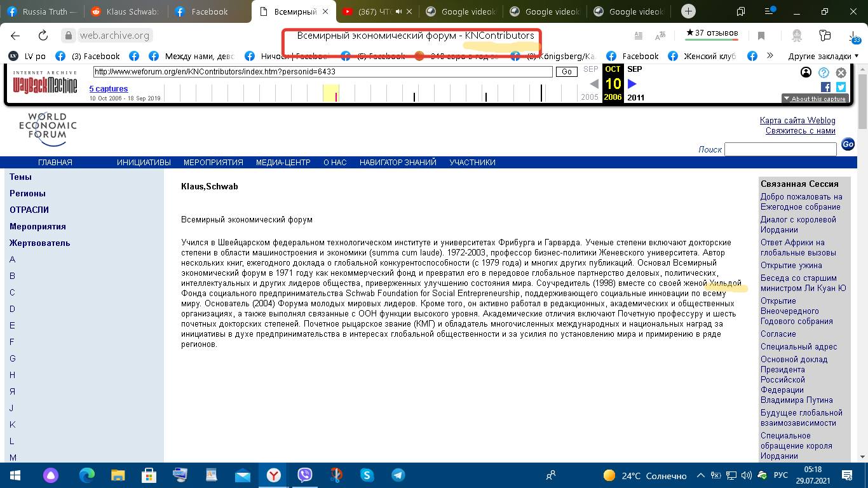Click Регионы in left sidebar
Viewport: 868px width, 488px height.
[27, 193]
